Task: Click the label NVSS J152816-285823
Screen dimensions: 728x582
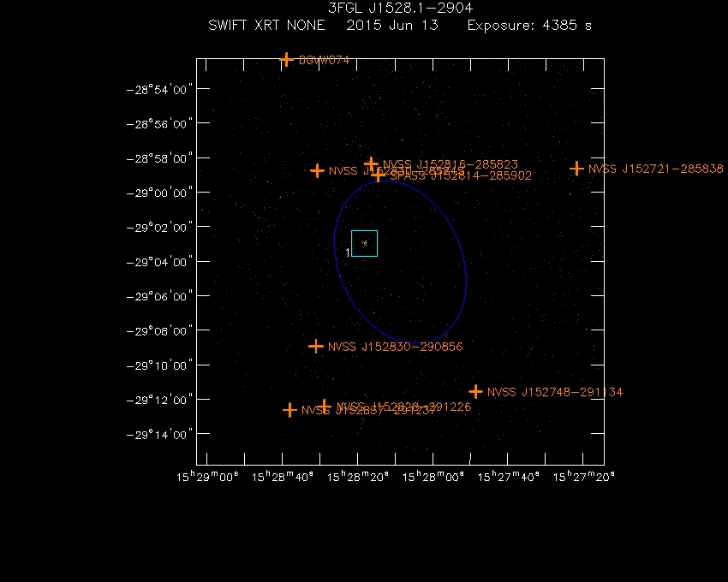Action: click(451, 165)
